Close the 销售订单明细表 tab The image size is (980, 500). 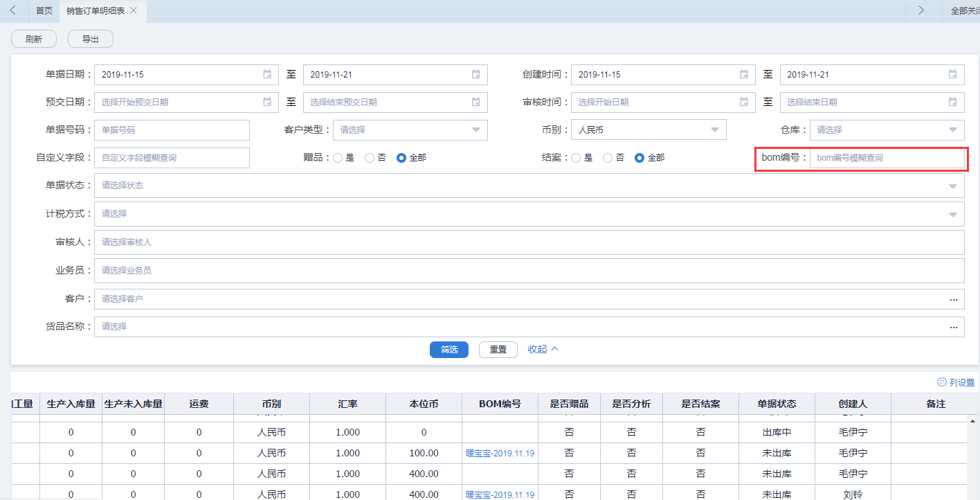(134, 10)
